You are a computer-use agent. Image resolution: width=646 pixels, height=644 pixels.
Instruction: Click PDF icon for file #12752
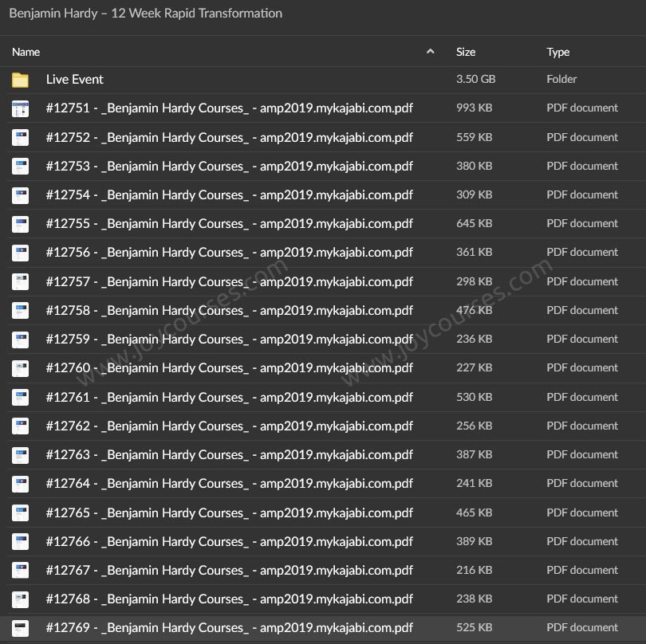(20, 138)
